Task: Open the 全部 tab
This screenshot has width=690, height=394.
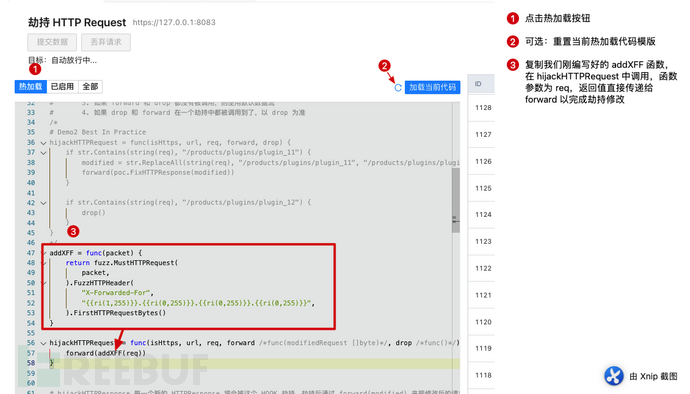Action: pyautogui.click(x=90, y=87)
